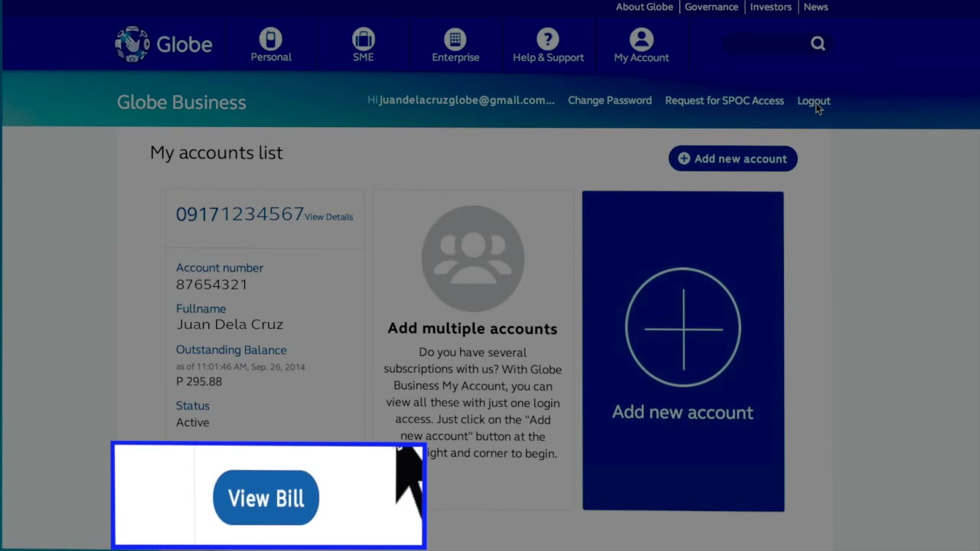Click the View Bill button
This screenshot has width=980, height=551.
(x=266, y=498)
